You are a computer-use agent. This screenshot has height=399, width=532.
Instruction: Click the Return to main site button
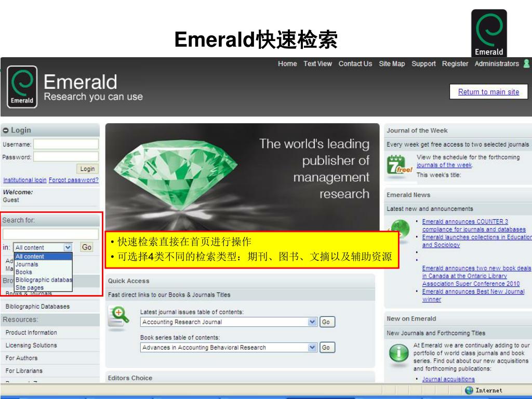488,91
